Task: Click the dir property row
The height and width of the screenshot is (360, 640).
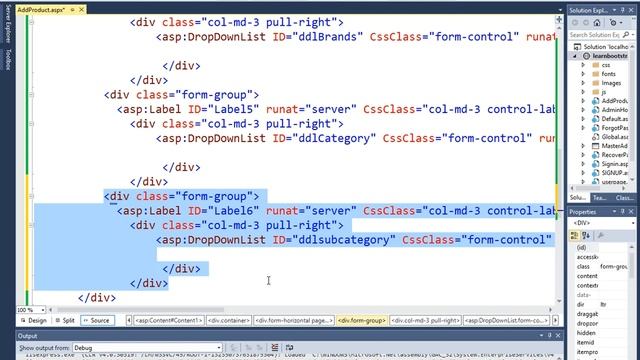Action: coord(602,304)
